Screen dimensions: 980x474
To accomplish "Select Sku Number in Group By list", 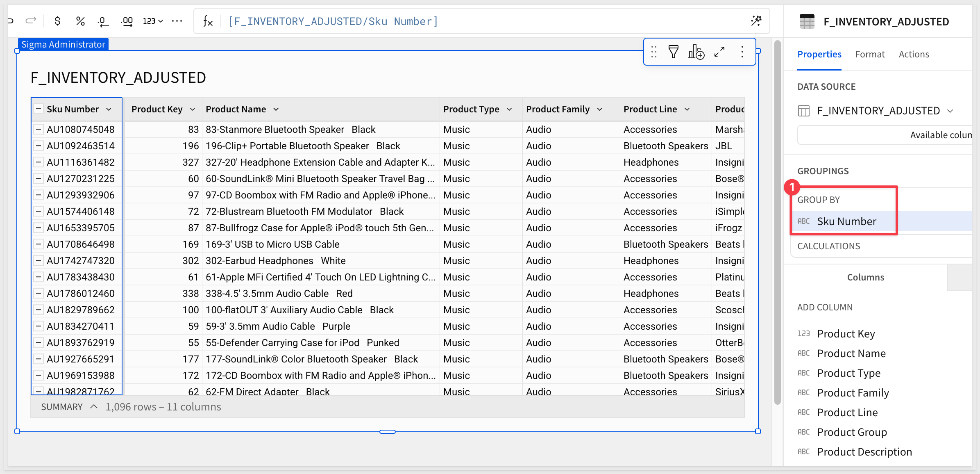I will click(846, 221).
